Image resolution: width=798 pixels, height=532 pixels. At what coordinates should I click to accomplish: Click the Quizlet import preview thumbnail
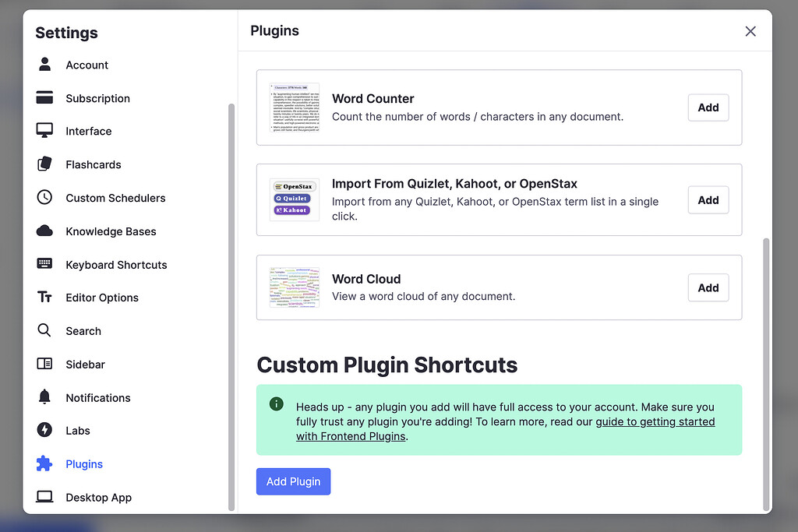click(x=295, y=199)
